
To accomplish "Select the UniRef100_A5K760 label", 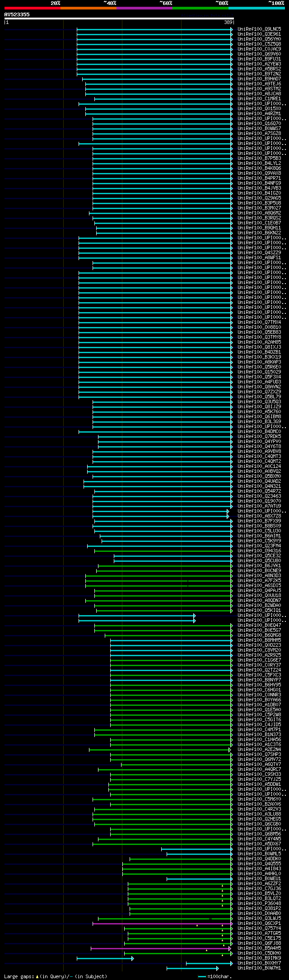I will click(259, 412).
